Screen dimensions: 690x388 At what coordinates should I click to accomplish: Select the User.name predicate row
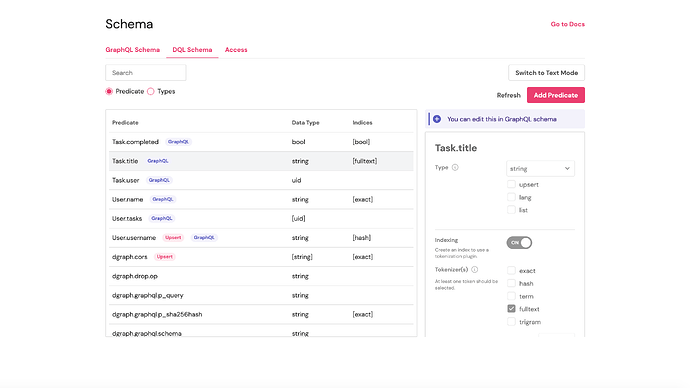(261, 199)
